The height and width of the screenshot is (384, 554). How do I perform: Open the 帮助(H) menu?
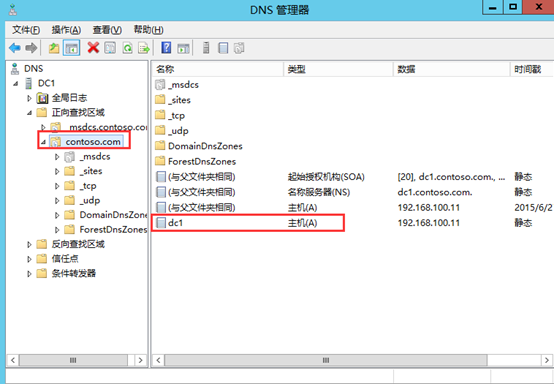148,30
